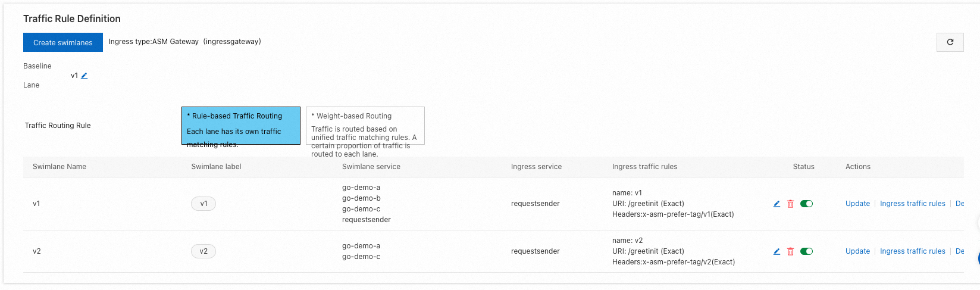Click Swimlane Name column header
Screen dimensions: 980x290
pyautogui.click(x=60, y=167)
